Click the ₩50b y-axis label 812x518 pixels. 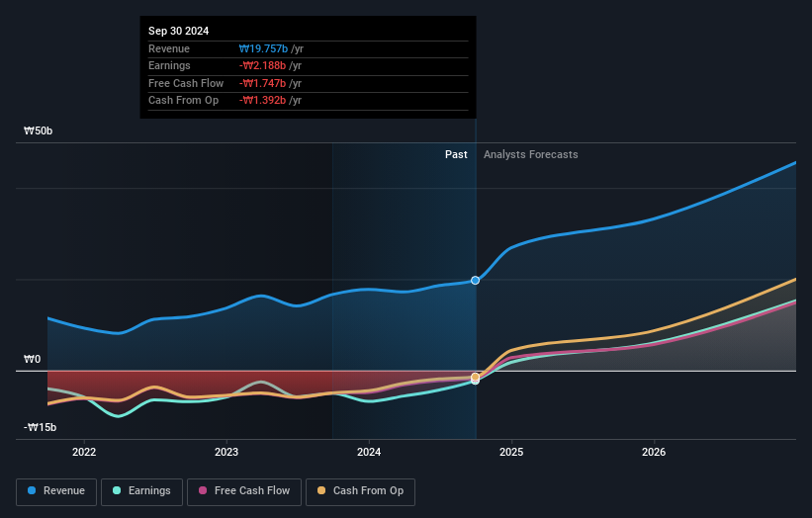(39, 130)
